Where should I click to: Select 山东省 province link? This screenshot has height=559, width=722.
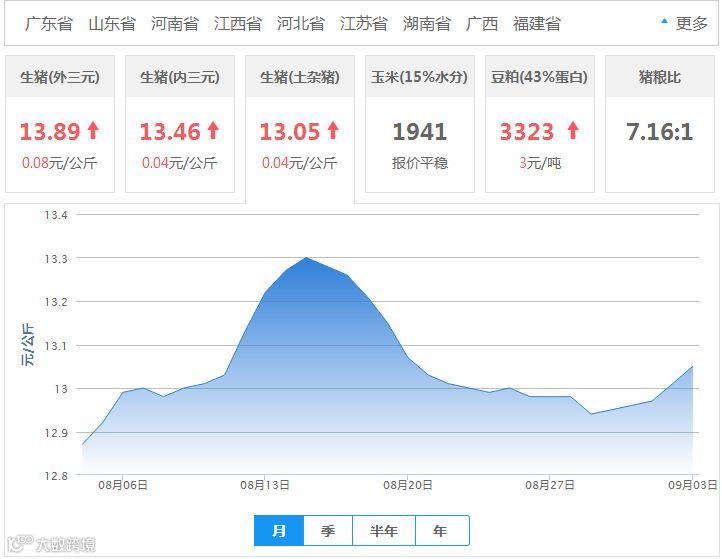coord(112,23)
